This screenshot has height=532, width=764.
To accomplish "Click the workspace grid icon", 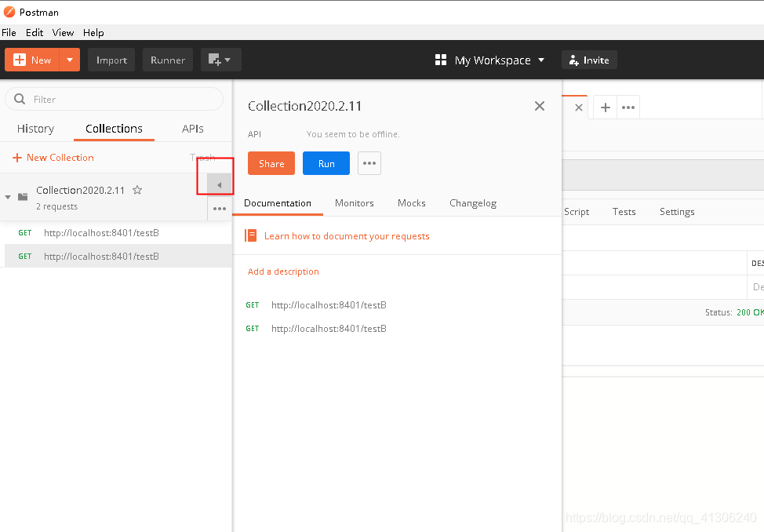I will tap(441, 60).
